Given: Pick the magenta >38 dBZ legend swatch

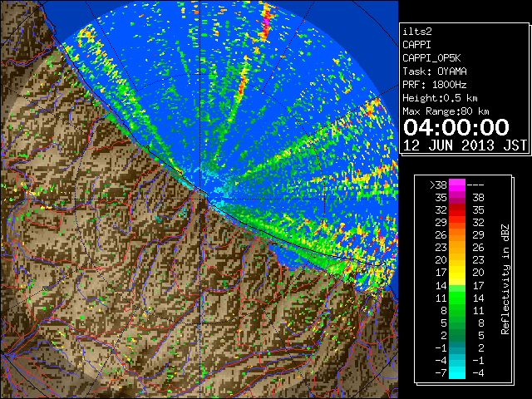Looking at the screenshot, I should [x=457, y=185].
